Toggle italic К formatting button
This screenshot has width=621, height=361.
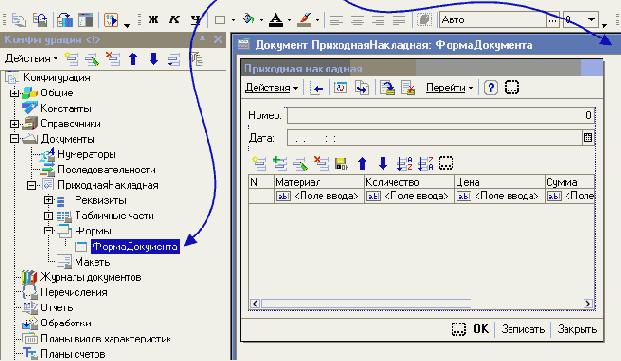click(174, 19)
